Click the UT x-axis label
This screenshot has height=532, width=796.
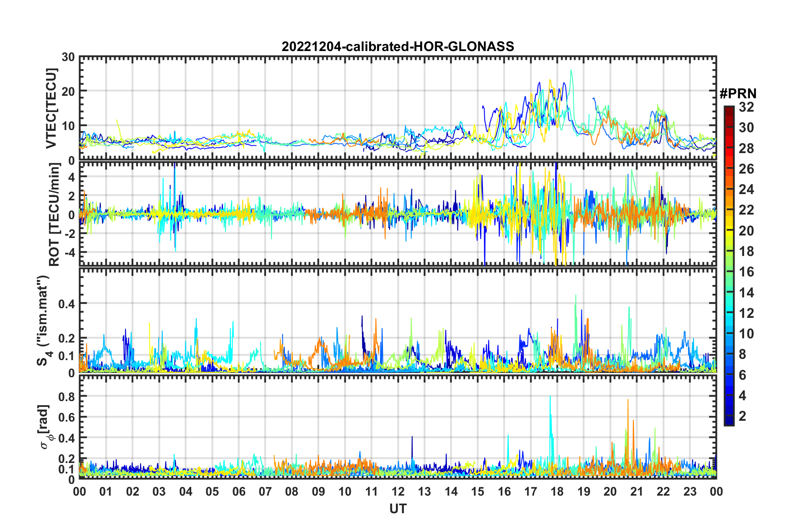point(398,509)
